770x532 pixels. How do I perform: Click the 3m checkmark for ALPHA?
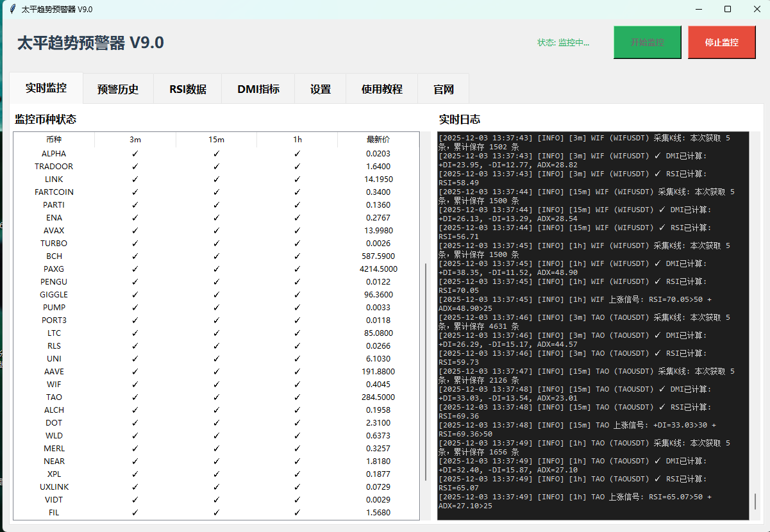pyautogui.click(x=135, y=154)
